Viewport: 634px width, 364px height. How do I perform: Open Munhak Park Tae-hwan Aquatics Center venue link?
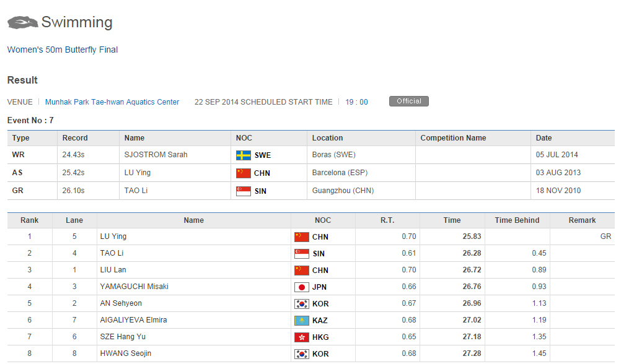(112, 102)
